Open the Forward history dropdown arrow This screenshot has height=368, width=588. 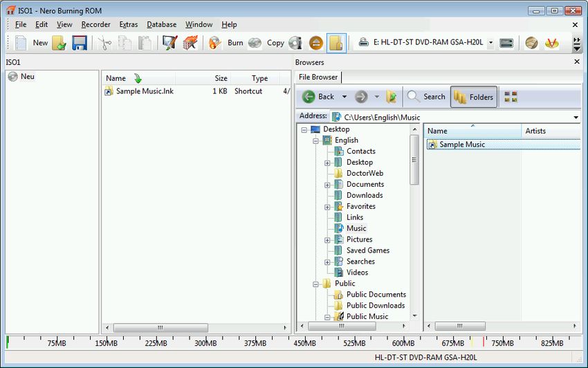(377, 97)
